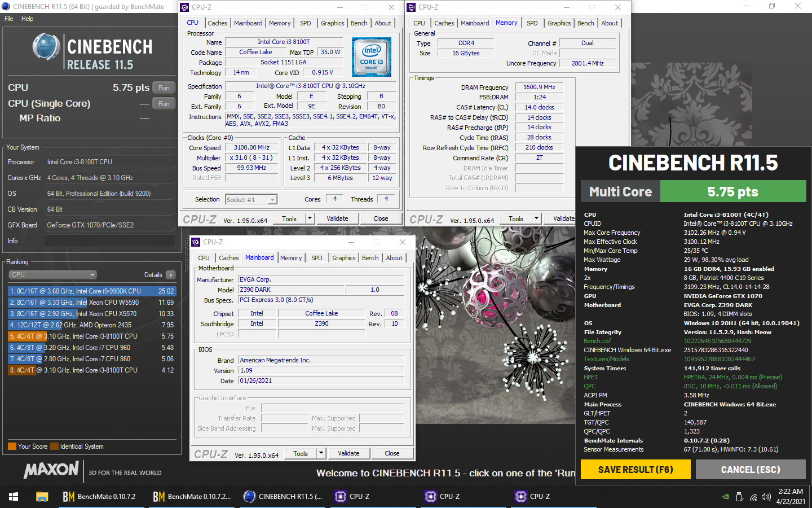Image resolution: width=812 pixels, height=508 pixels.
Task: Click the NVIDIA tray icon
Action: [x=725, y=497]
